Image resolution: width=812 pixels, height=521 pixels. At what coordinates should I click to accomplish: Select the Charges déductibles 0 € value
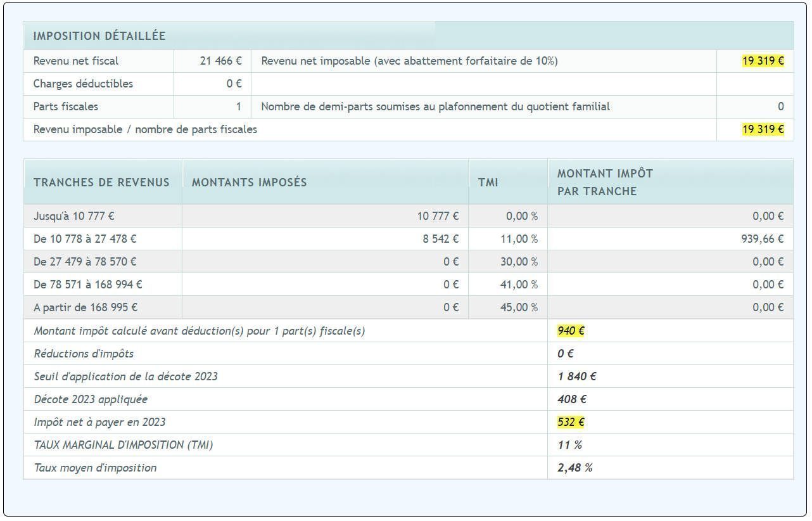click(x=234, y=84)
